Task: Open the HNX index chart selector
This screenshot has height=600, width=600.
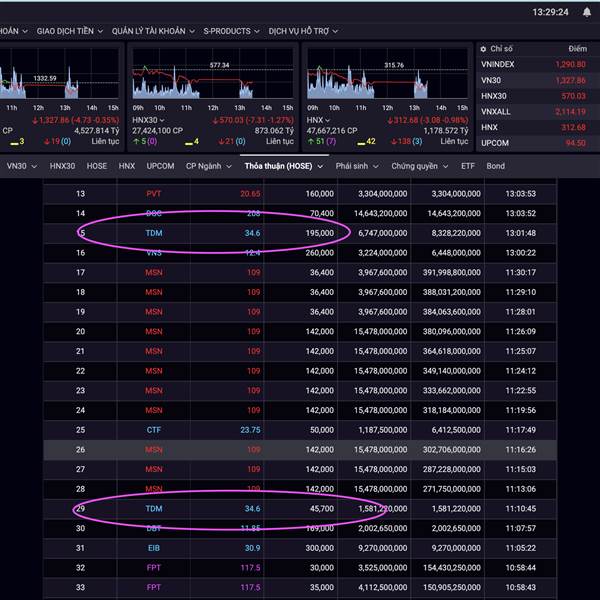Action: [318, 120]
